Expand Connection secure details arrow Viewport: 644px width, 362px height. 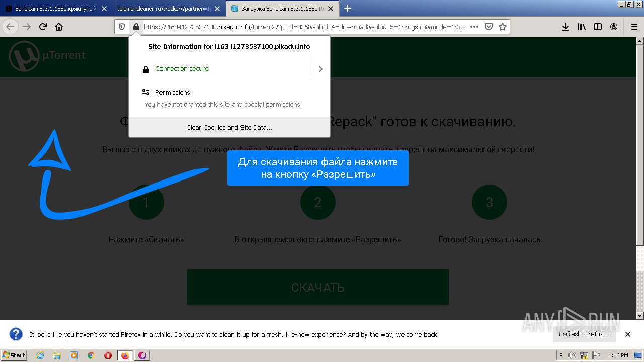[320, 69]
